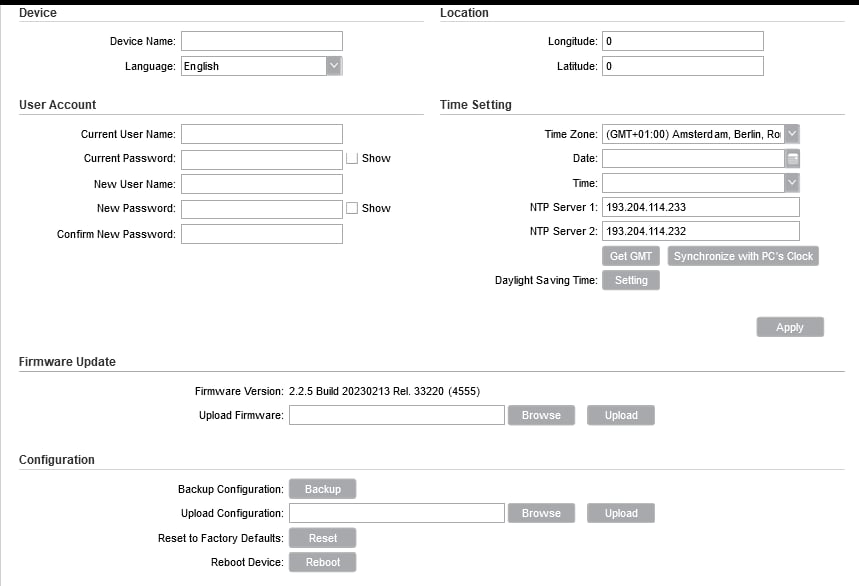Focus the Device Name field
The height and width of the screenshot is (586, 859).
(262, 41)
